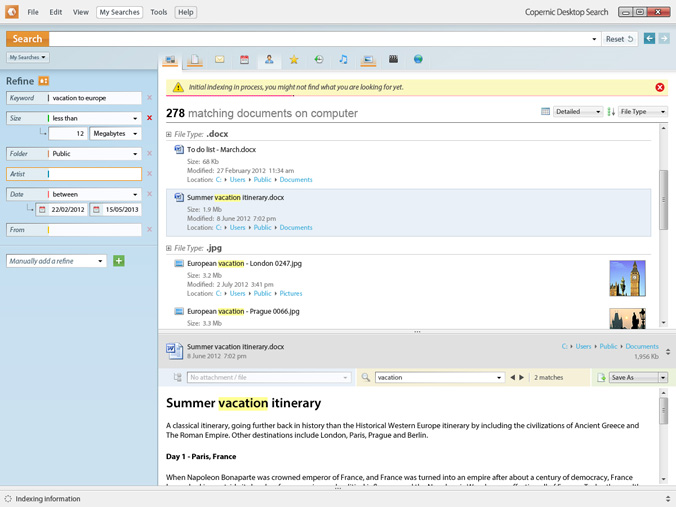Open the My Searches menu
This screenshot has height=507, width=676.
119,12
